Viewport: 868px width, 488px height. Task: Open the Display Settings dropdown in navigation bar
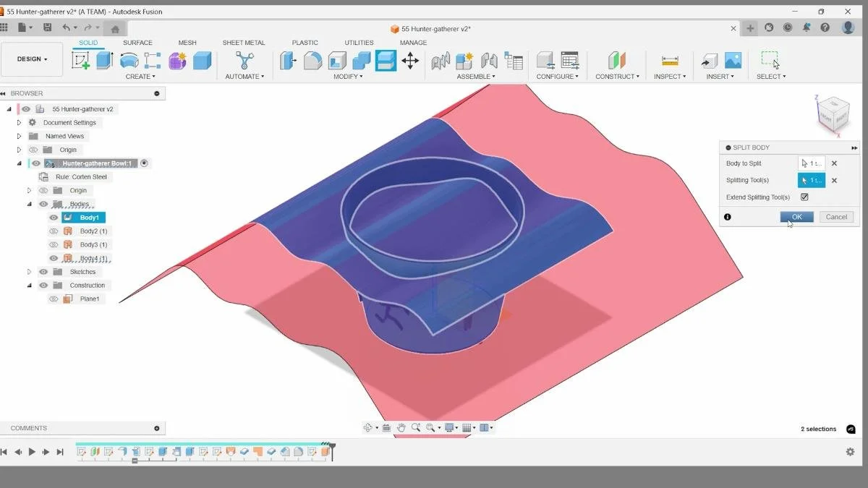(x=449, y=427)
